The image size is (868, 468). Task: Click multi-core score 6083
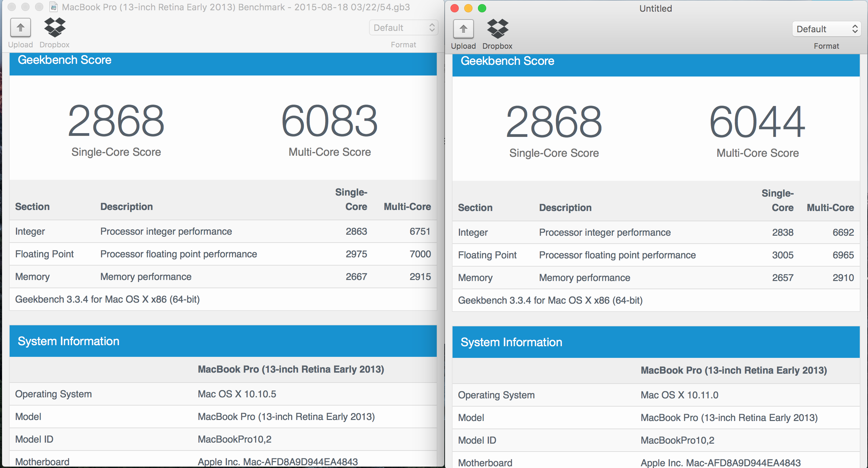pyautogui.click(x=330, y=121)
